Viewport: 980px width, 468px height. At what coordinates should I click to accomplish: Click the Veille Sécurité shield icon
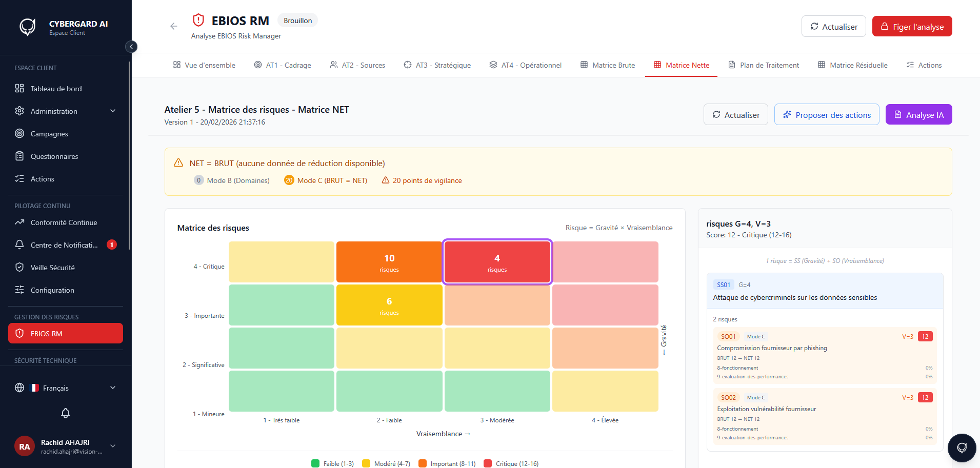(19, 267)
